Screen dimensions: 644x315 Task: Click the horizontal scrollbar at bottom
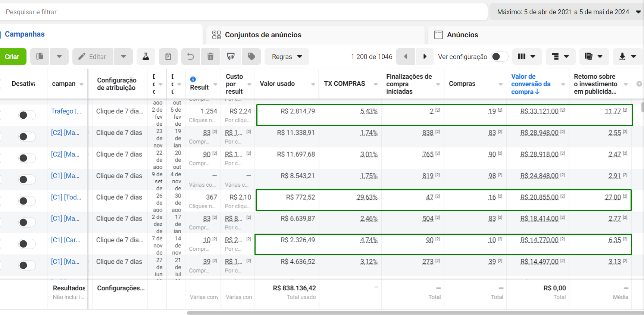415,313
